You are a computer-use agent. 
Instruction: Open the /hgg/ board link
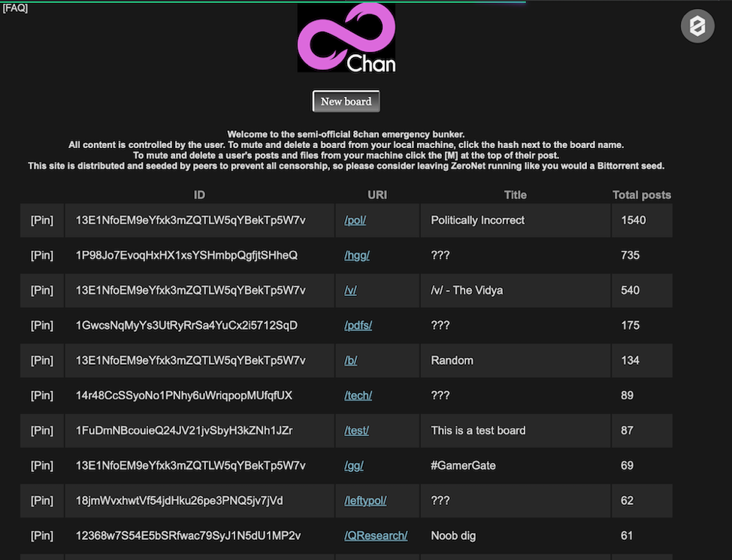357,256
